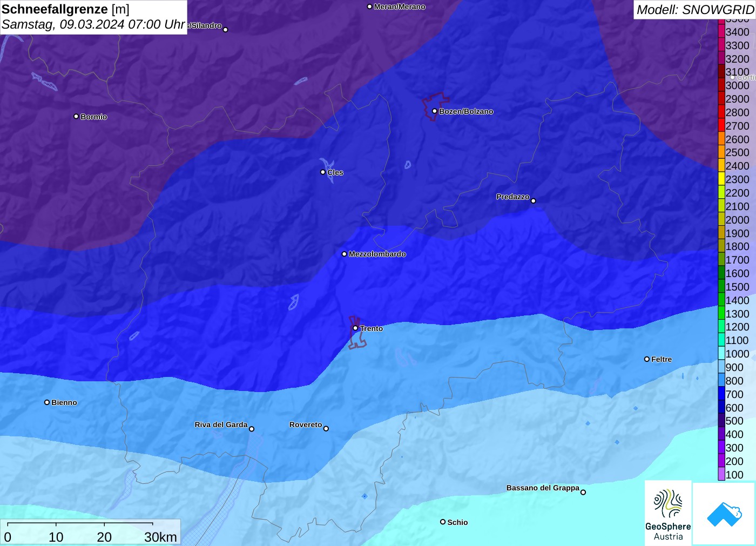Select the 2700 m legend color swatch
The image size is (756, 546).
click(x=721, y=125)
